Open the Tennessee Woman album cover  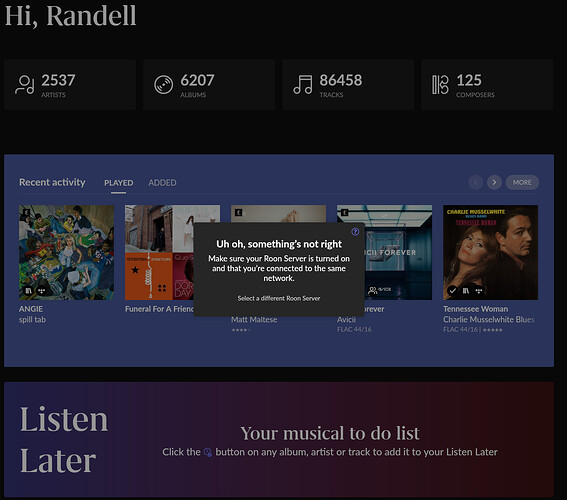coord(491,252)
